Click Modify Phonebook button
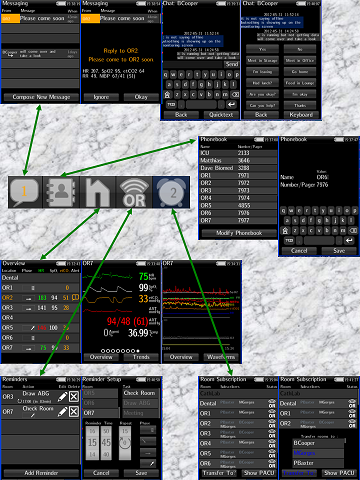Image resolution: width=360 pixels, height=480 pixels. pyautogui.click(x=239, y=233)
